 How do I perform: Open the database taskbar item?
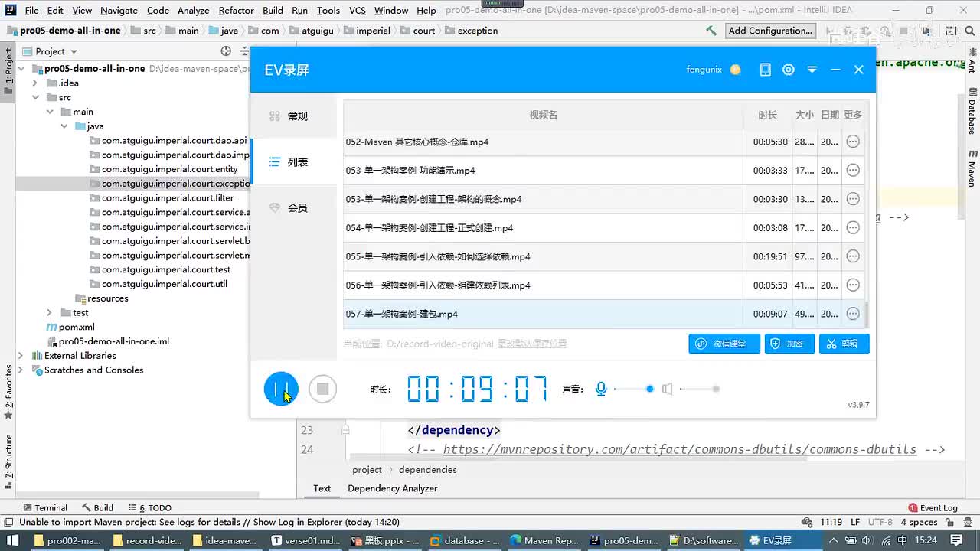click(465, 540)
